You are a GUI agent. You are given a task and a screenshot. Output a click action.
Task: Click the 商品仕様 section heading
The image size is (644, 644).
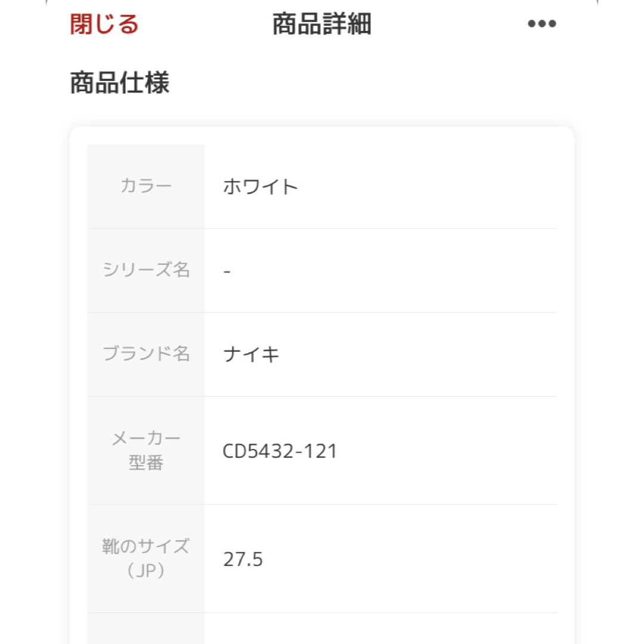coord(119,82)
